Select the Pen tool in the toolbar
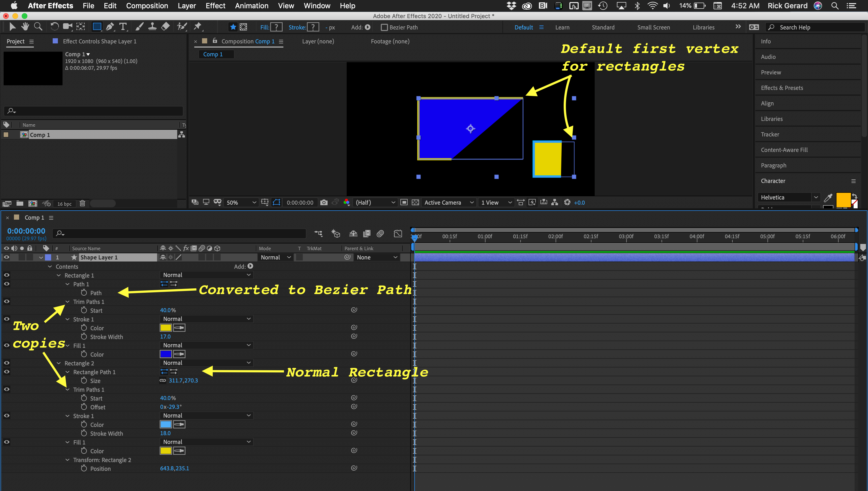868x491 pixels. point(110,27)
